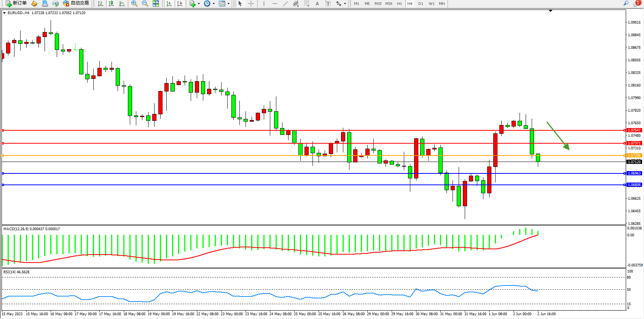The width and height of the screenshot is (644, 319).
Task: Expand the chart templates dropdown arrow
Action: (228, 4)
